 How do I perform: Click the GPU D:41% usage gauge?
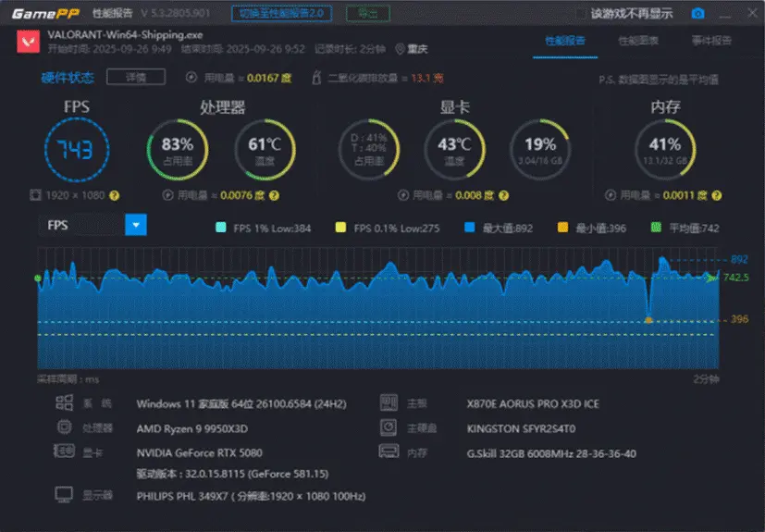coord(369,149)
